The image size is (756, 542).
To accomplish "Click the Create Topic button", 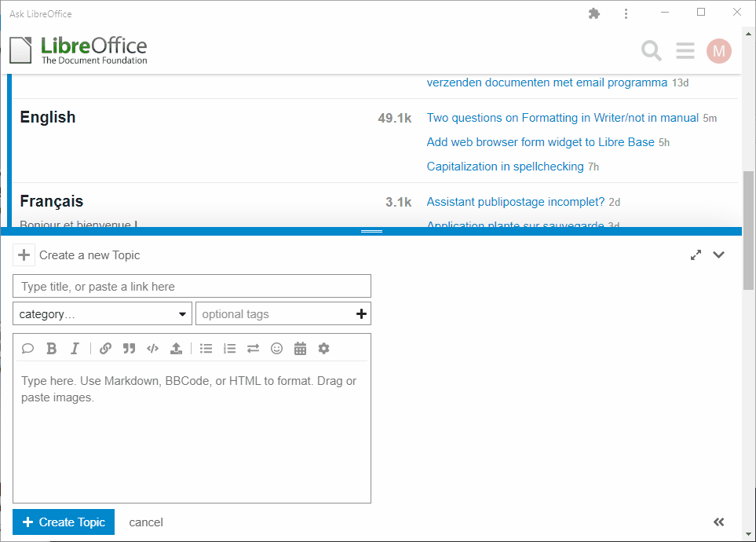I will pyautogui.click(x=64, y=522).
